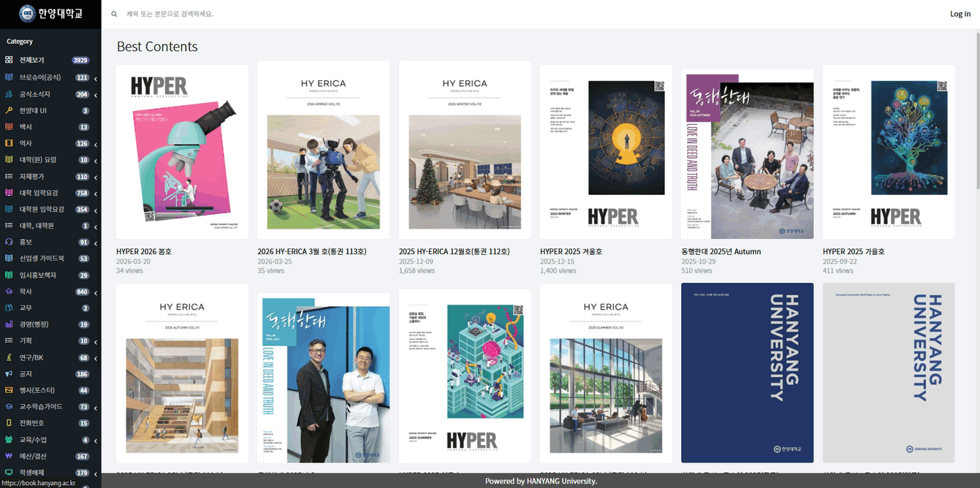Click the 홍보 headset icon

tap(9, 242)
